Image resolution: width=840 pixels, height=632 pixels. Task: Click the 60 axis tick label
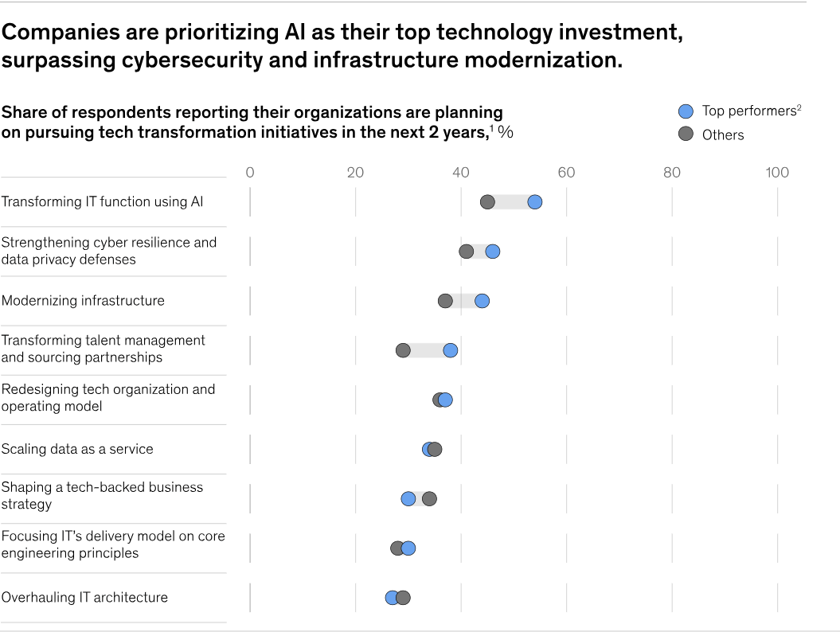point(566,173)
